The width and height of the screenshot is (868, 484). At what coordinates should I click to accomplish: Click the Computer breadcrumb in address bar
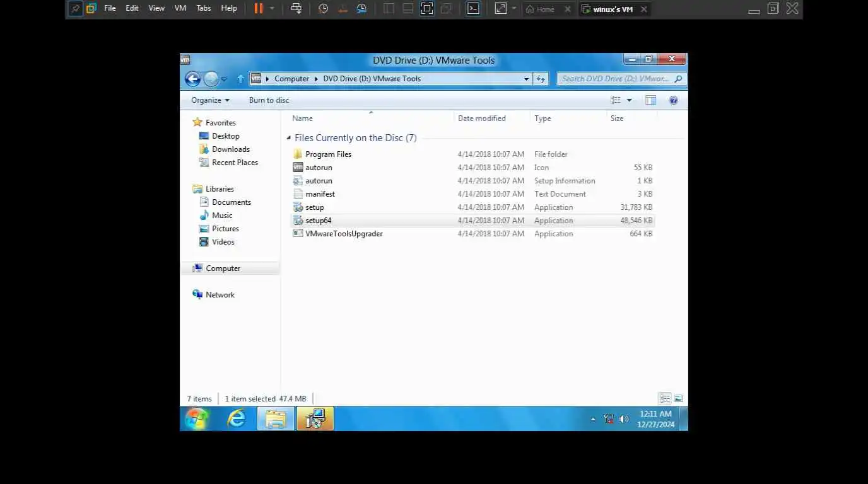click(291, 79)
